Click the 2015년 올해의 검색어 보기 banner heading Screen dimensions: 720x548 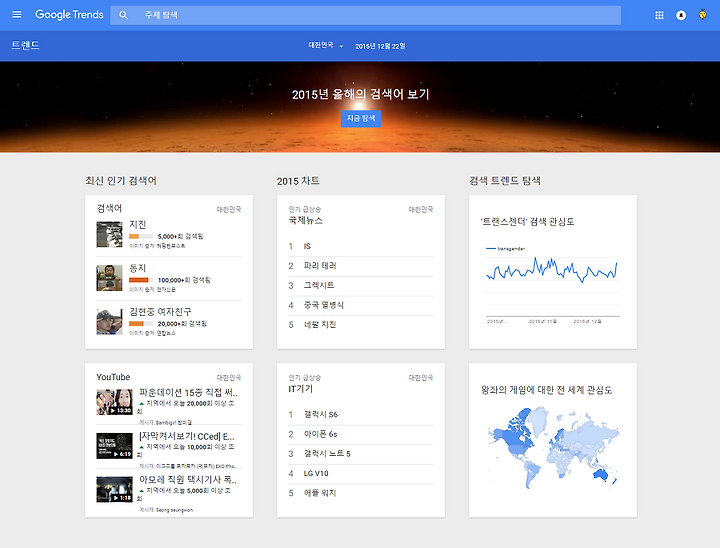click(360, 95)
